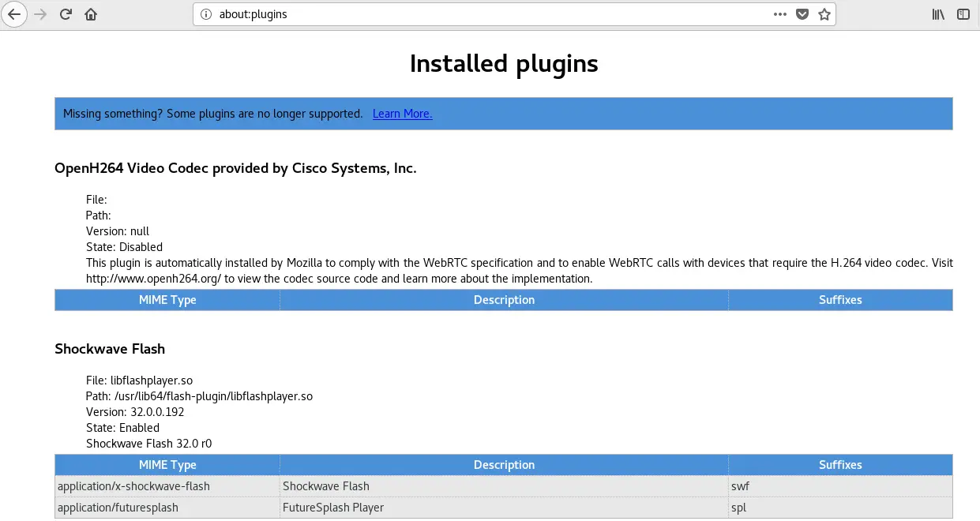
Task: Click the Pocket save icon
Action: (802, 13)
